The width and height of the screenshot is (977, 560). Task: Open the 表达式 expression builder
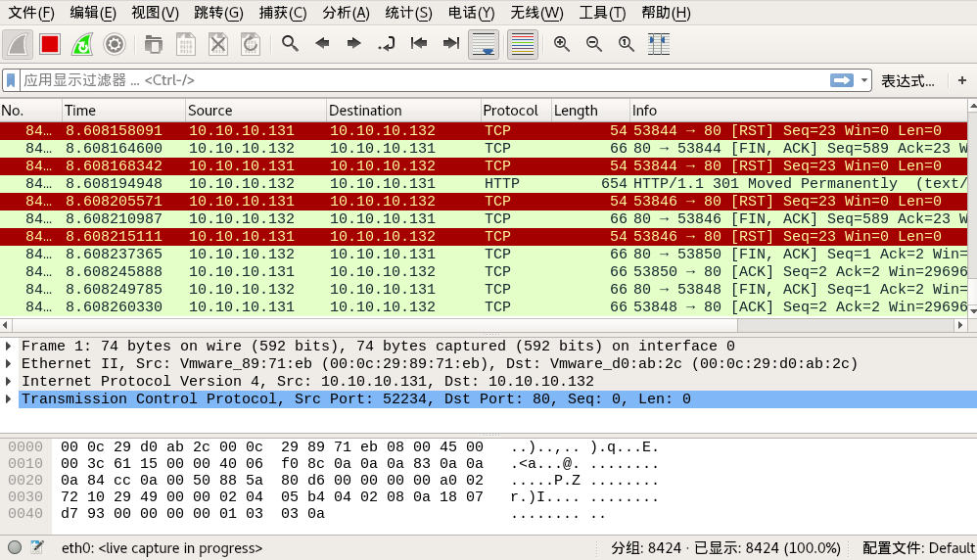coord(907,81)
